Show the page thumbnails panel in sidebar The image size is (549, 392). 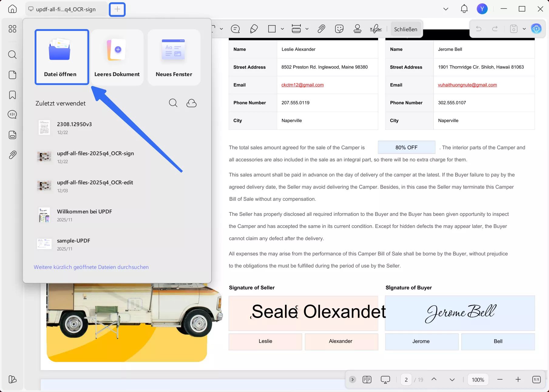point(12,75)
